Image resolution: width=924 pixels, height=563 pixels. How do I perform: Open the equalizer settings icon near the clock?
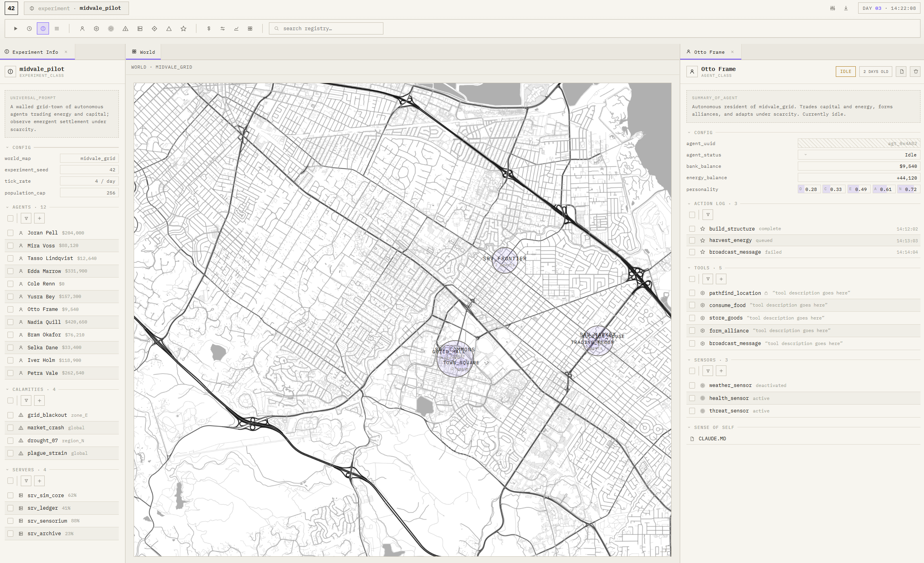tap(833, 8)
